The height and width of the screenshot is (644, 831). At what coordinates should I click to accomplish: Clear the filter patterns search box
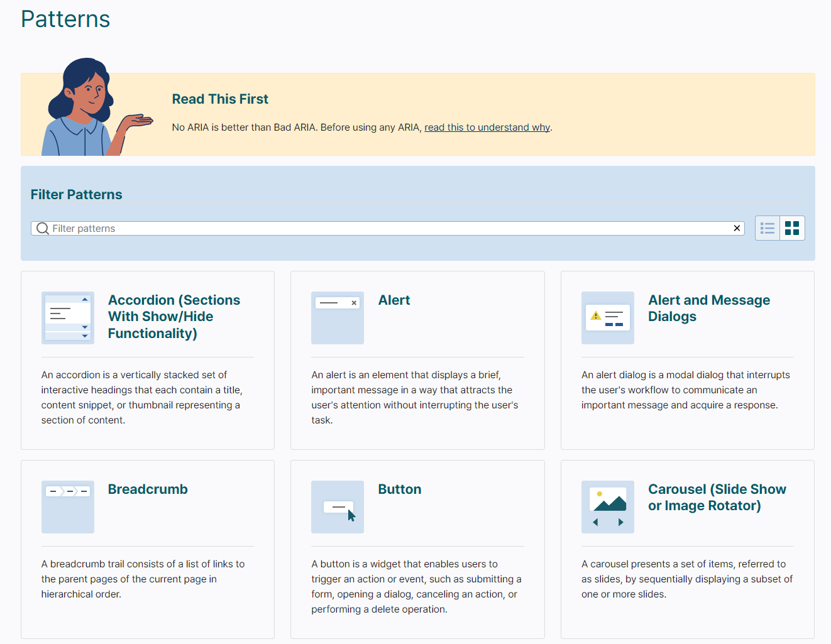736,228
